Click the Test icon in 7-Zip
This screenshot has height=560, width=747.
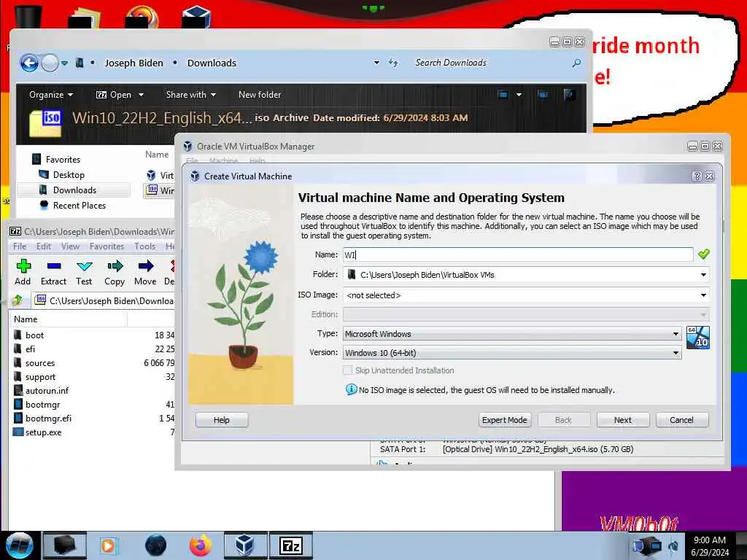coord(84,265)
